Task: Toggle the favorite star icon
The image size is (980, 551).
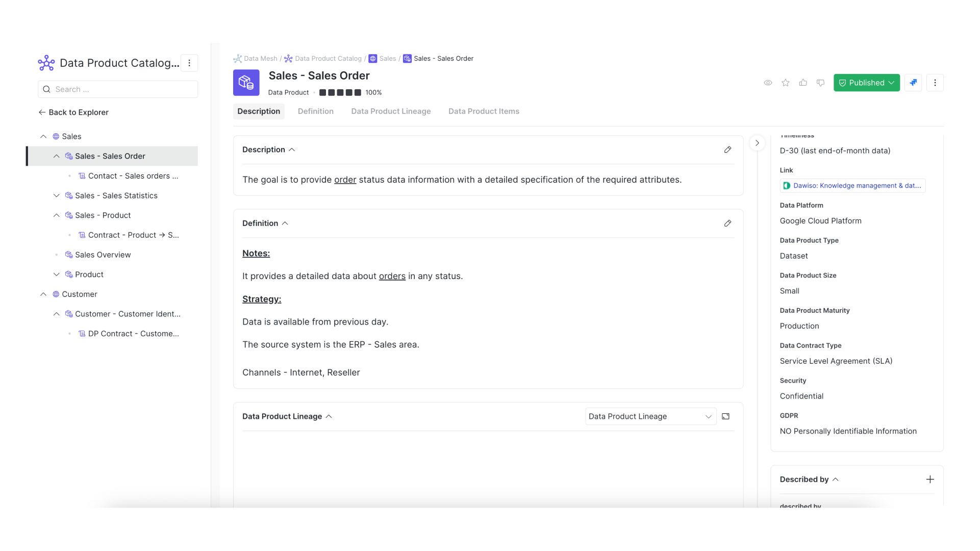Action: 786,83
